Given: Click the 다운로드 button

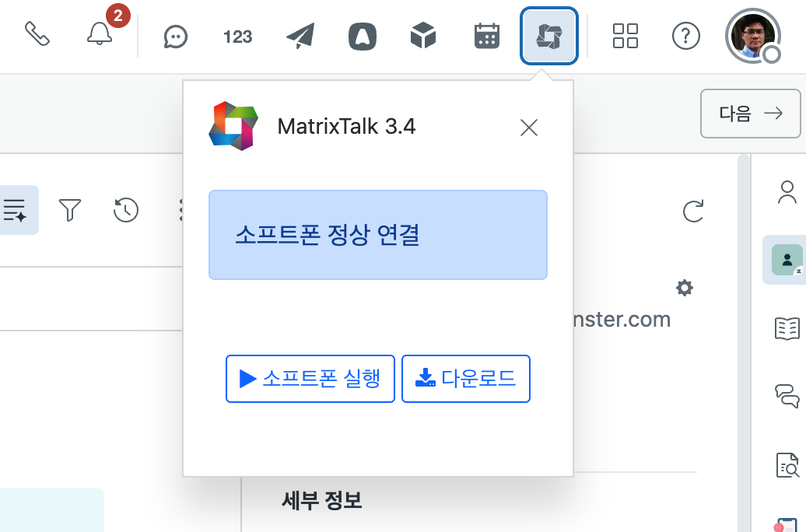Looking at the screenshot, I should click(x=465, y=379).
